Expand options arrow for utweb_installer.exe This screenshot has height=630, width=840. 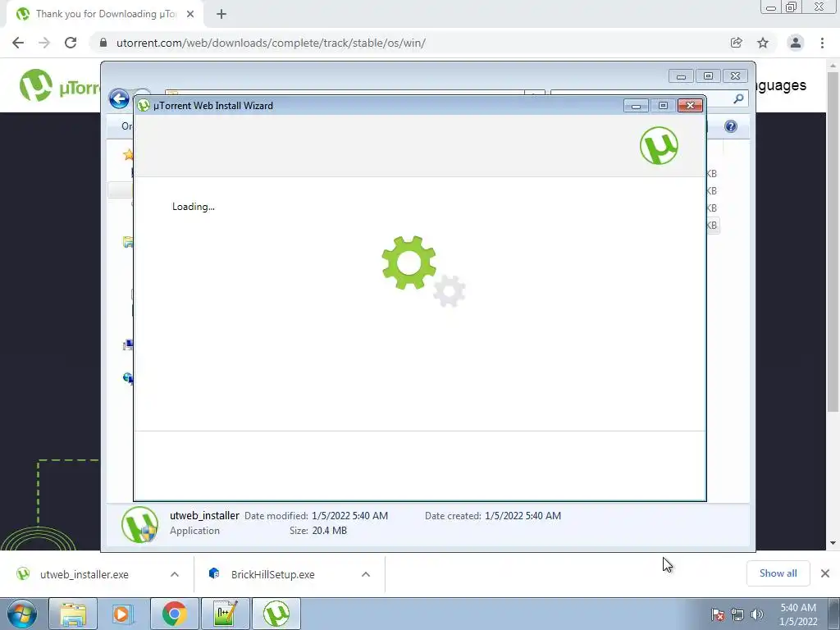click(175, 574)
